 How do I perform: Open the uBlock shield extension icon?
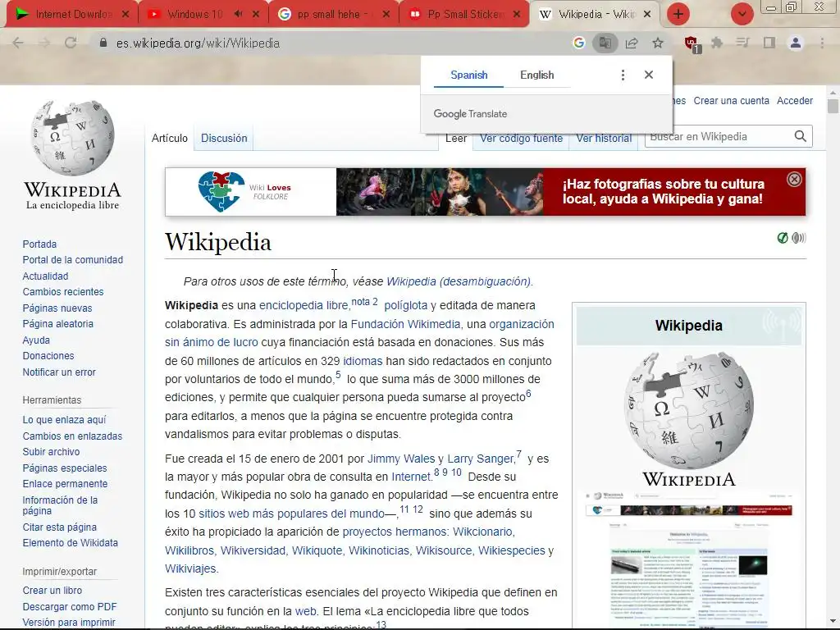pos(691,44)
